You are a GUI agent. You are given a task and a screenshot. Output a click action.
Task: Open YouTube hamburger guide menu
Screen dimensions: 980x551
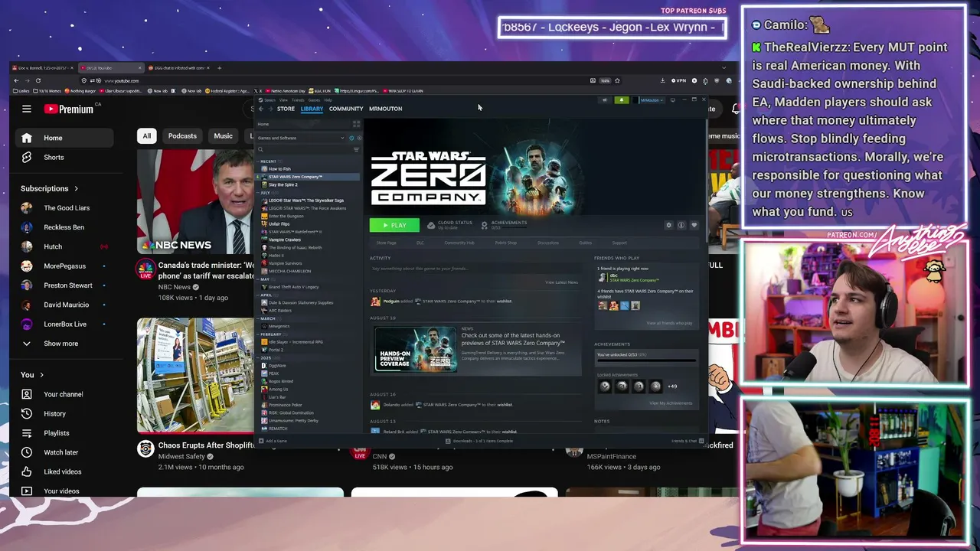pos(27,109)
